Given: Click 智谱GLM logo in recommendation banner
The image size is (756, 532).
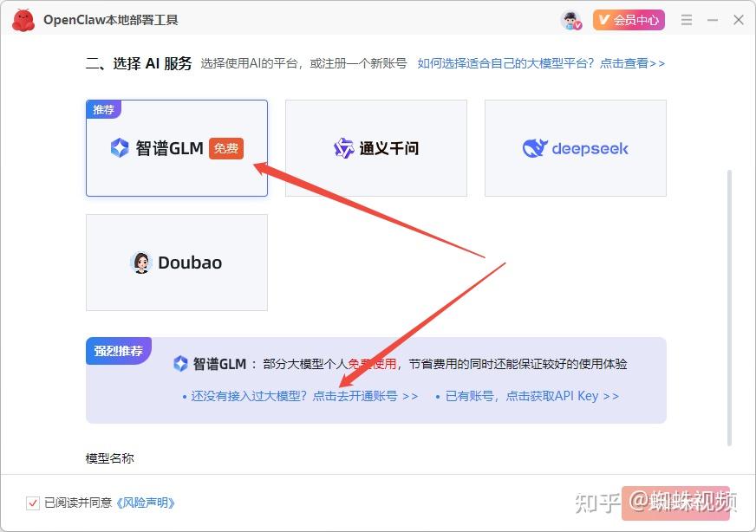Looking at the screenshot, I should (x=180, y=364).
